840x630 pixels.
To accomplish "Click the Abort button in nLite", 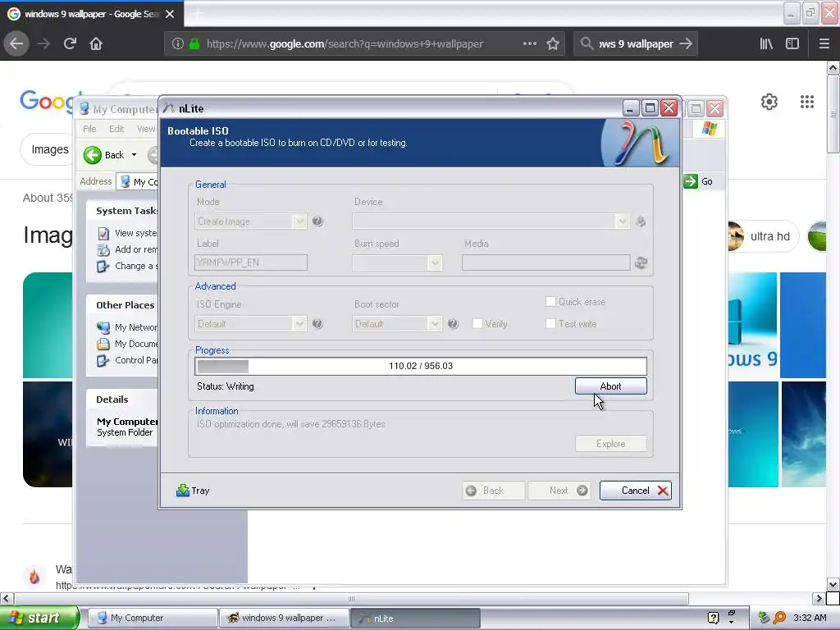I will (610, 386).
